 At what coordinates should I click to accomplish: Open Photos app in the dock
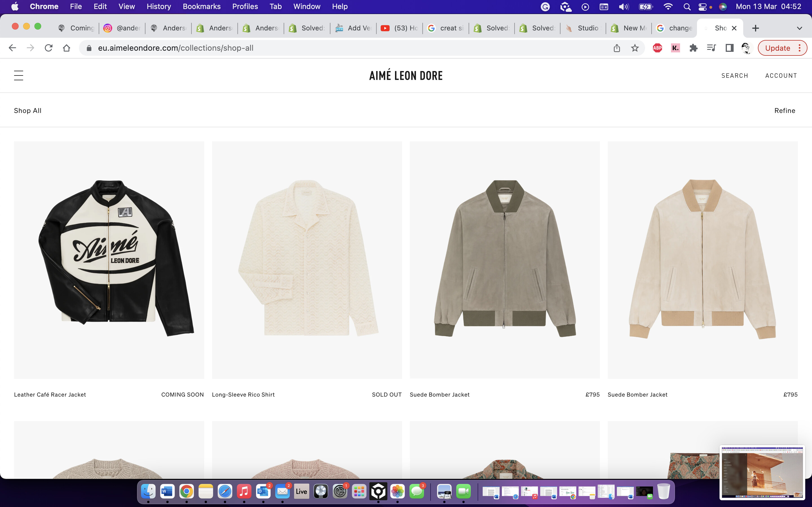pyautogui.click(x=397, y=492)
